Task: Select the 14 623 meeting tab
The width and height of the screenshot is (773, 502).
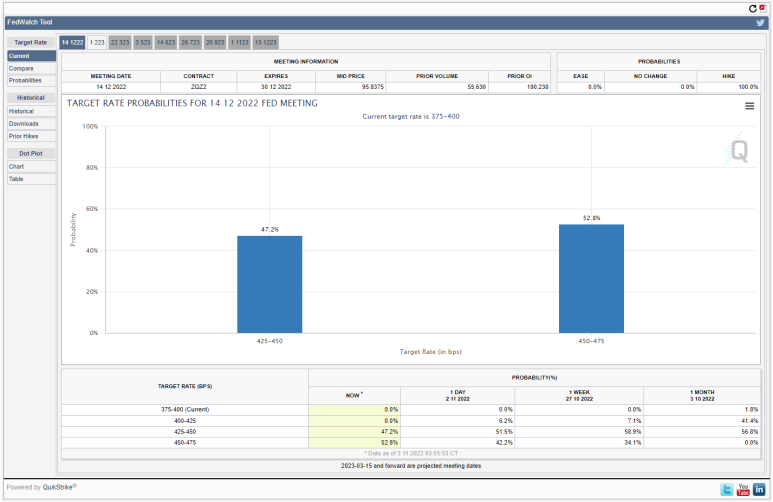Action: (166, 42)
